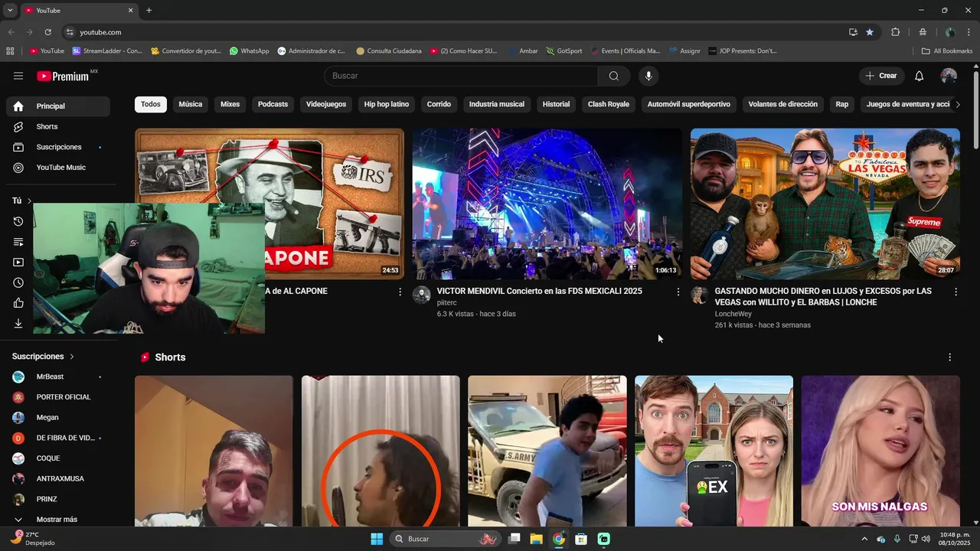
Task: Open Las Vegas LONCHE video thumbnail
Action: [825, 204]
